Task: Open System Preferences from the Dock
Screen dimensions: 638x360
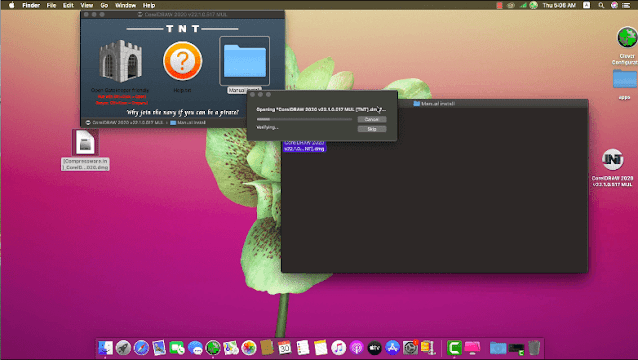Action: 410,348
